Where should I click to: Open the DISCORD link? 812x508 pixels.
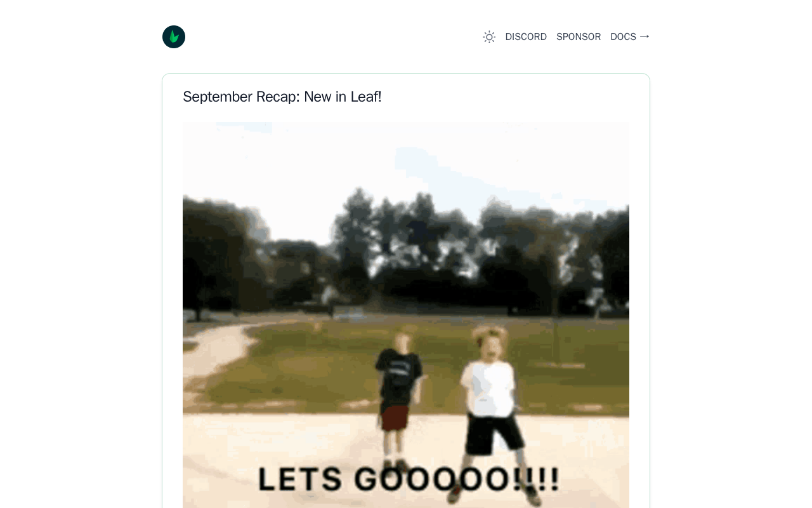tap(526, 37)
